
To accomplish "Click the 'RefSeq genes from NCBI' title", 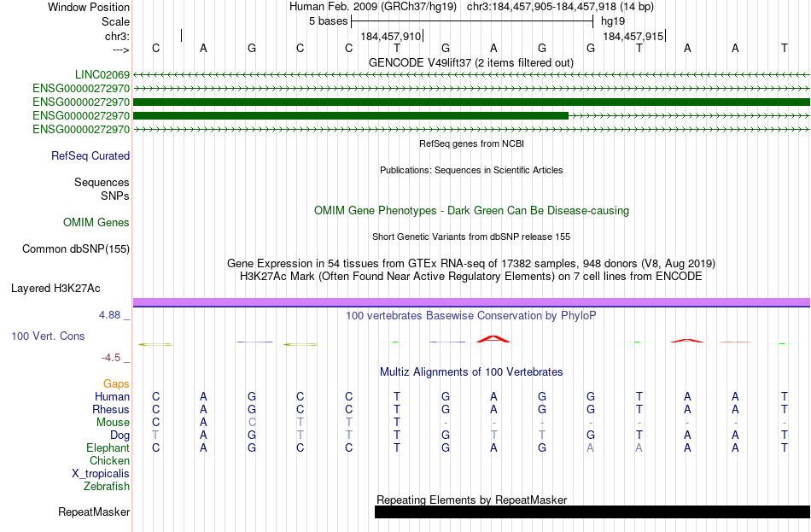I will 472,143.
